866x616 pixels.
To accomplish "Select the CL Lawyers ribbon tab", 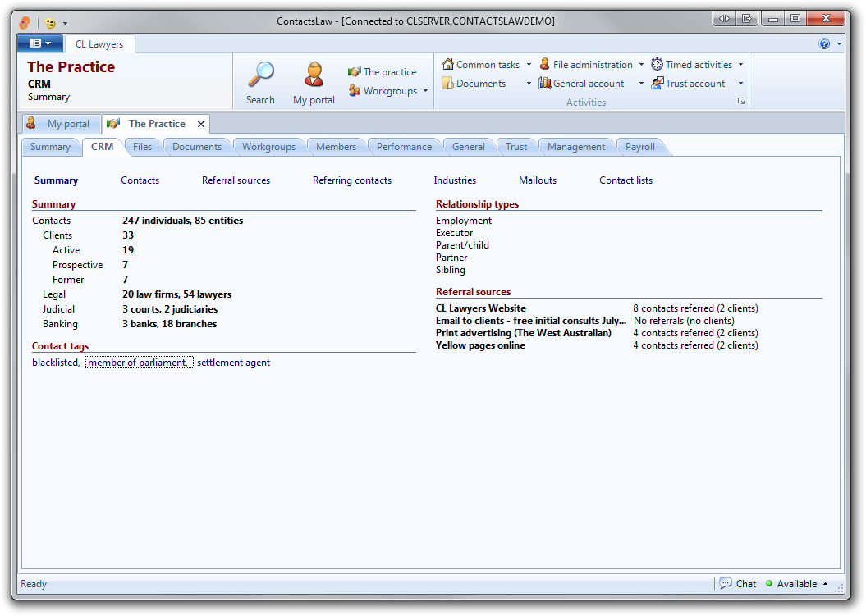I will coord(99,43).
